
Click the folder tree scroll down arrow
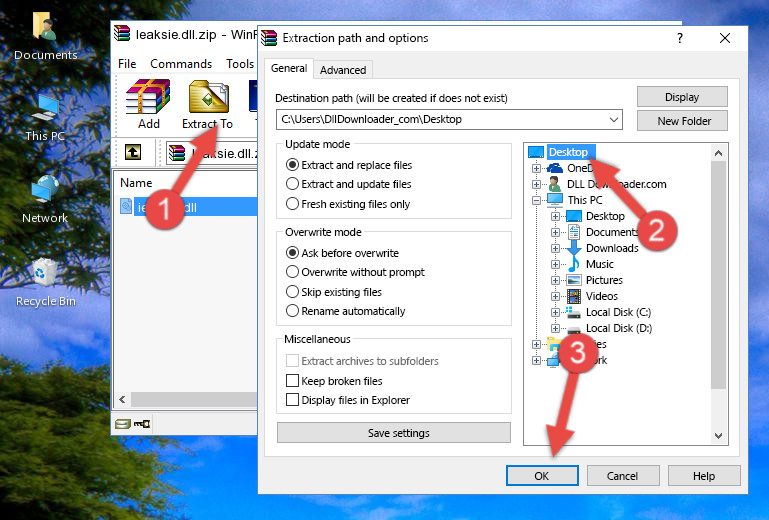pos(718,436)
